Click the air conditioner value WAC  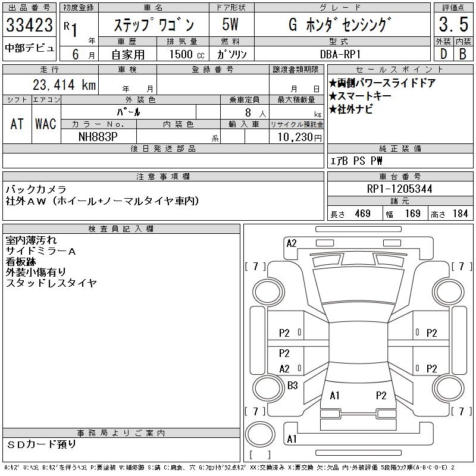pos(46,124)
